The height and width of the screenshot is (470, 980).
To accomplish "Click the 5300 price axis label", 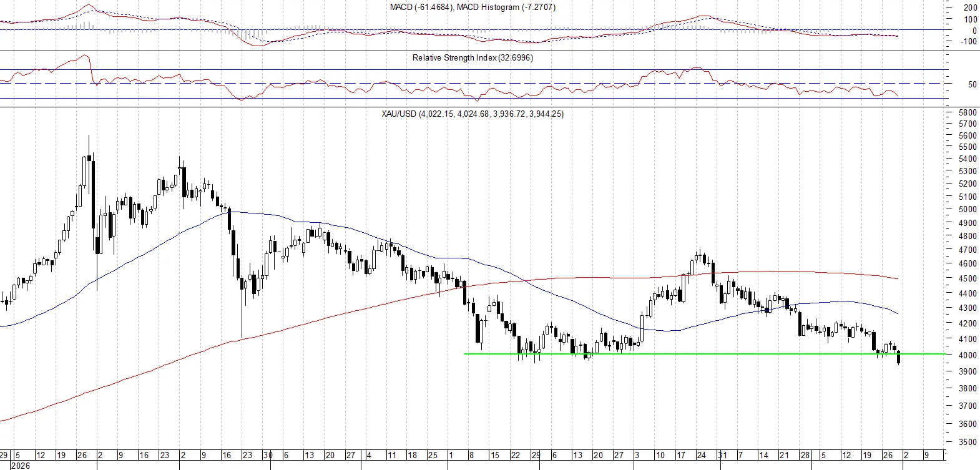I will coord(968,172).
